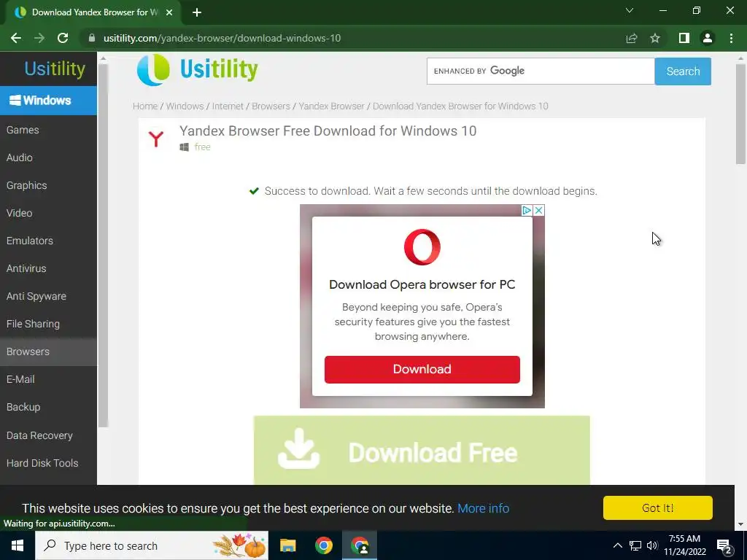The height and width of the screenshot is (560, 747).
Task: Open Emulators category in sidebar
Action: click(x=48, y=241)
